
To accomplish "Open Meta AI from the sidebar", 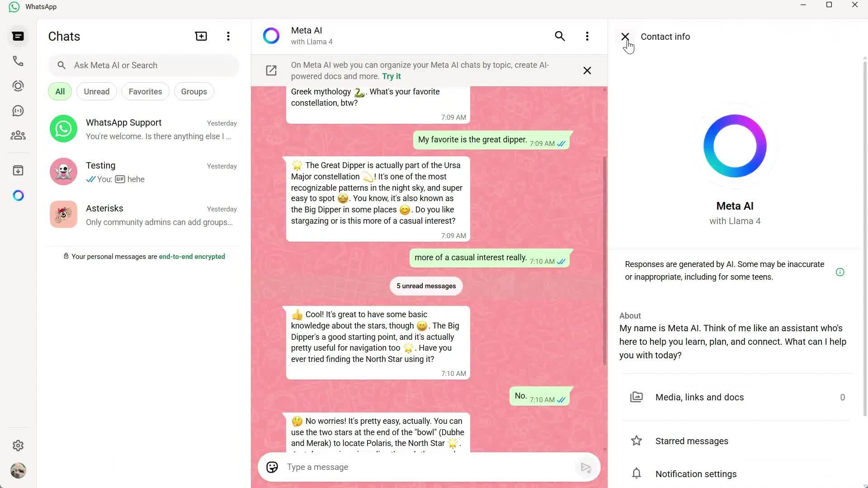I will click(18, 195).
